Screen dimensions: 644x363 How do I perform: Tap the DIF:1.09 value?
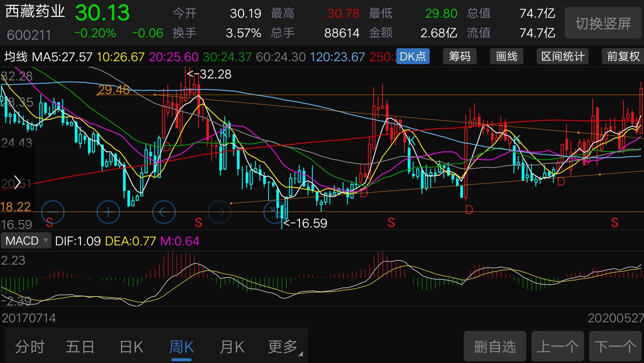click(x=78, y=241)
